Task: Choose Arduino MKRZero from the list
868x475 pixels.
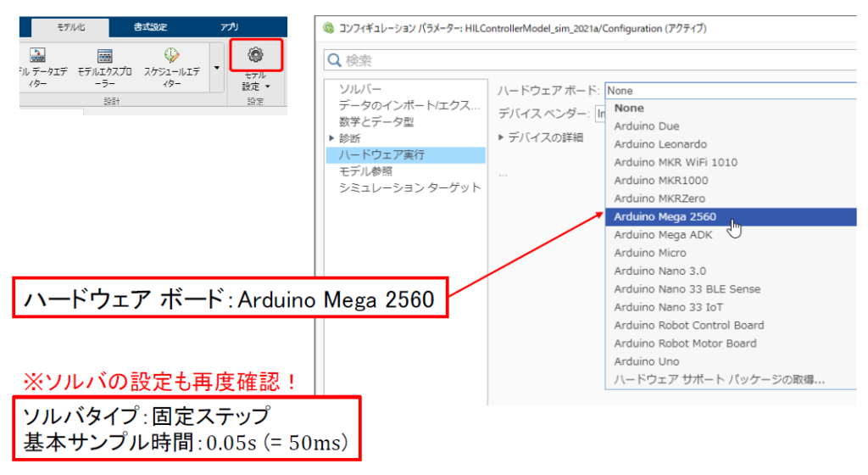Action: (731, 198)
